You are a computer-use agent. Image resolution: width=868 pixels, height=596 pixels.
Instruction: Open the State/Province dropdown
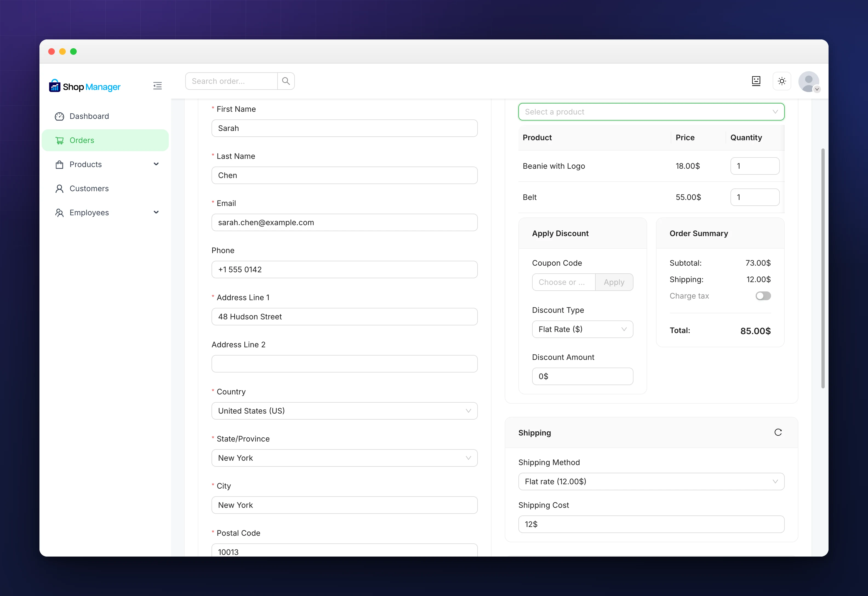[x=344, y=458]
